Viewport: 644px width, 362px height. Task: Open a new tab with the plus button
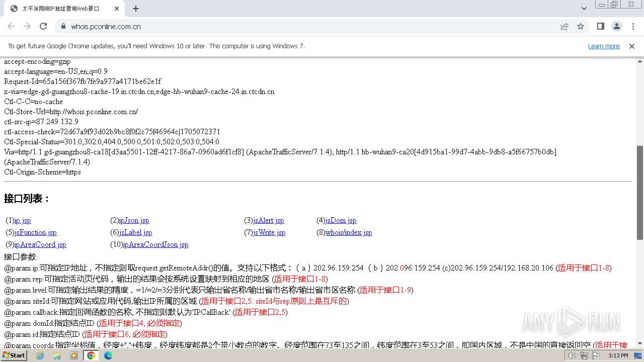(136, 9)
